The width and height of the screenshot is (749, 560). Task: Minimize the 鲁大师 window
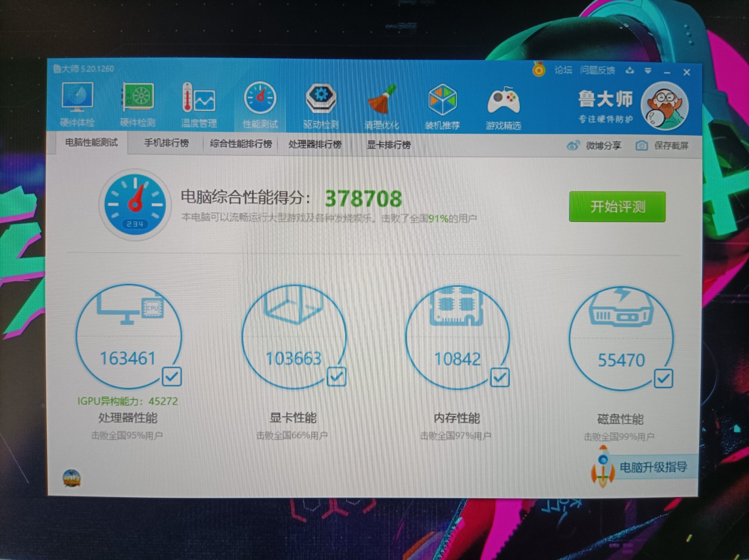click(667, 72)
